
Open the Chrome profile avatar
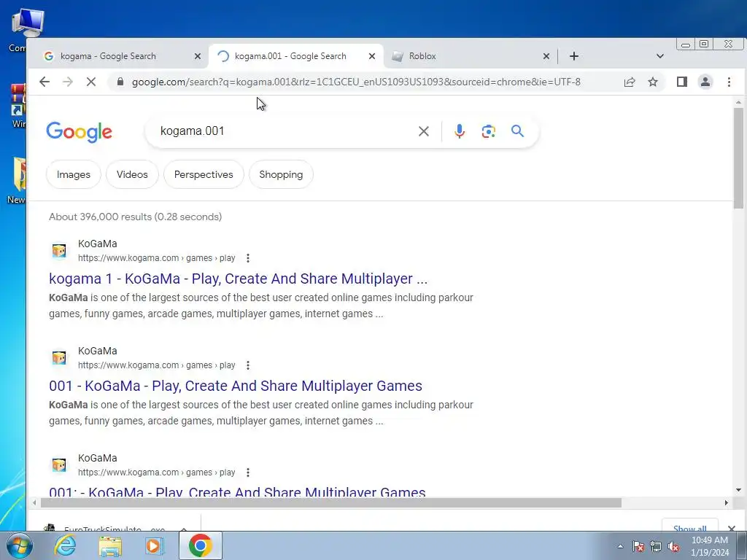705,82
